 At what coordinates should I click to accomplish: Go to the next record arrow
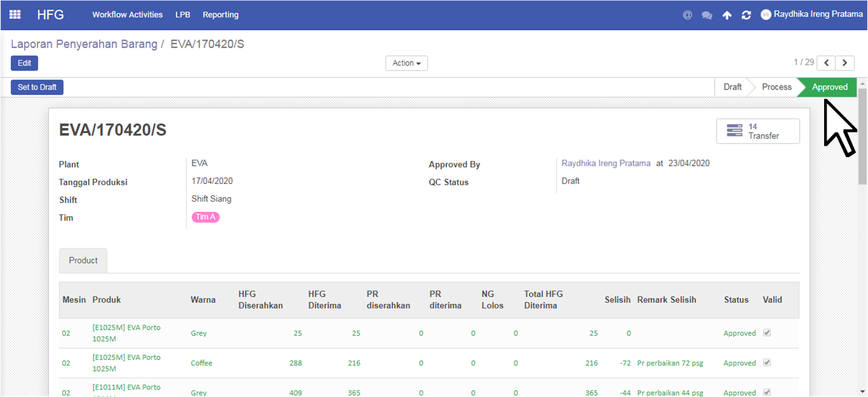point(844,62)
